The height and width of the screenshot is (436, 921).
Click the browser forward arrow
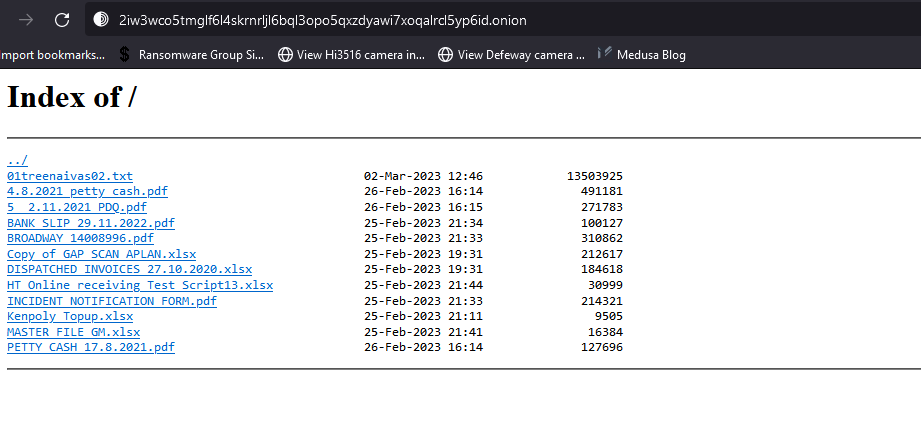26,20
